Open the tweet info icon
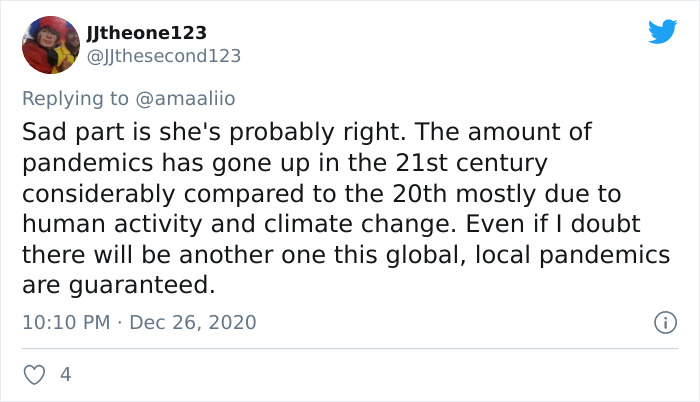The width and height of the screenshot is (700, 402). point(662,323)
